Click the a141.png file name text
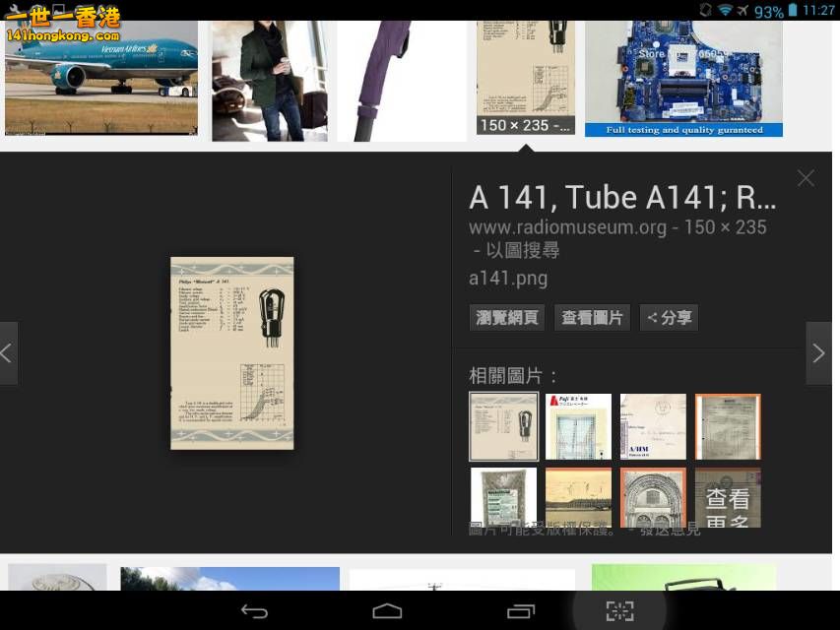The image size is (840, 630). click(x=508, y=279)
